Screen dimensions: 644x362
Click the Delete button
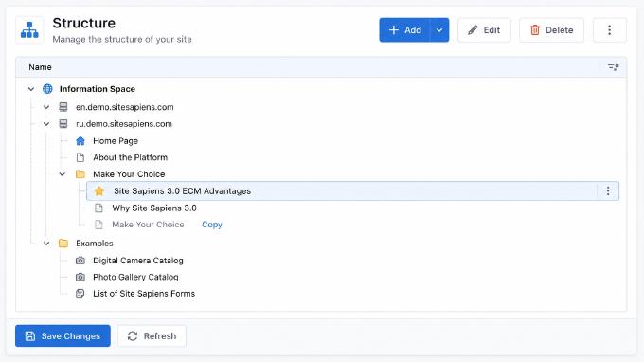[x=551, y=30]
